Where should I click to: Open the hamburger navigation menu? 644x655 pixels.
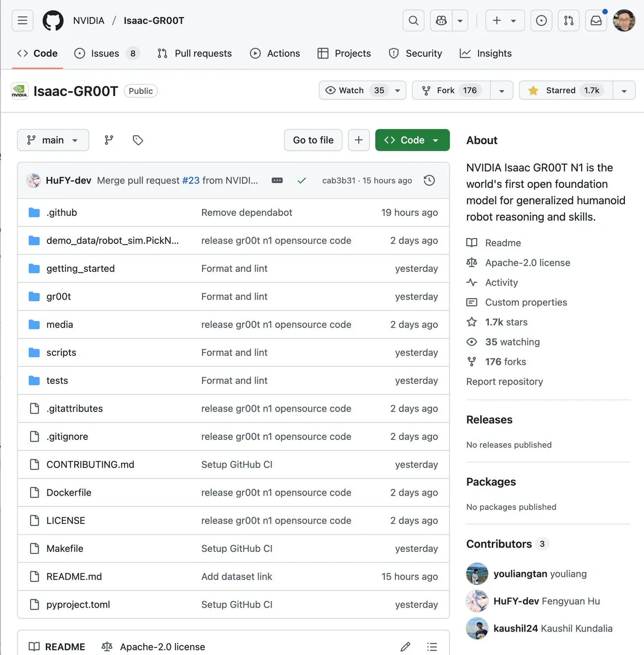coord(22,21)
